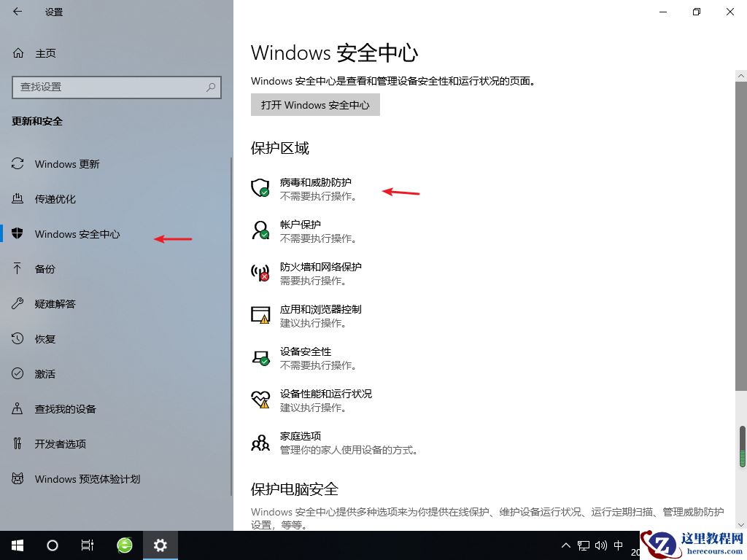Select the 应用和浏览器控制 icon
The height and width of the screenshot is (560, 747).
[260, 315]
